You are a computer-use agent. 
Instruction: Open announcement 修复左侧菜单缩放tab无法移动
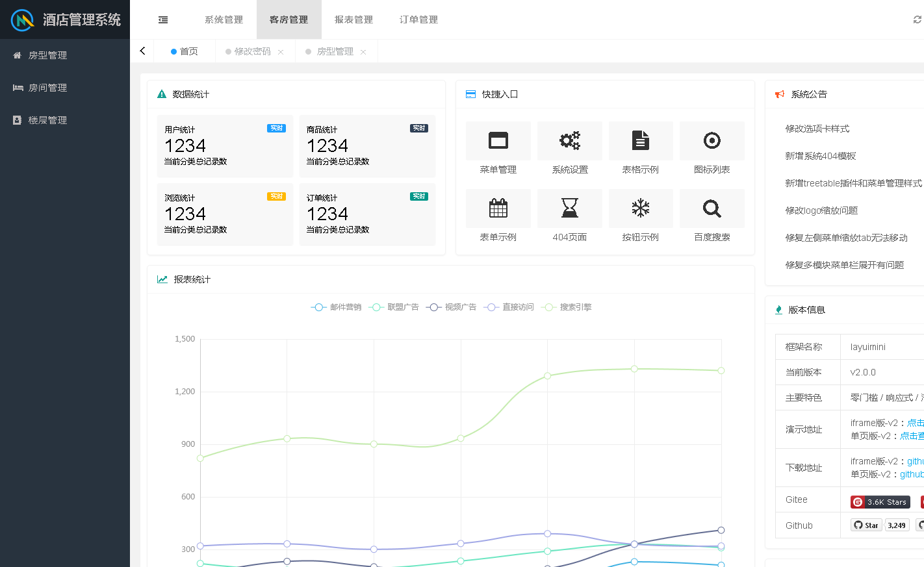pos(847,238)
